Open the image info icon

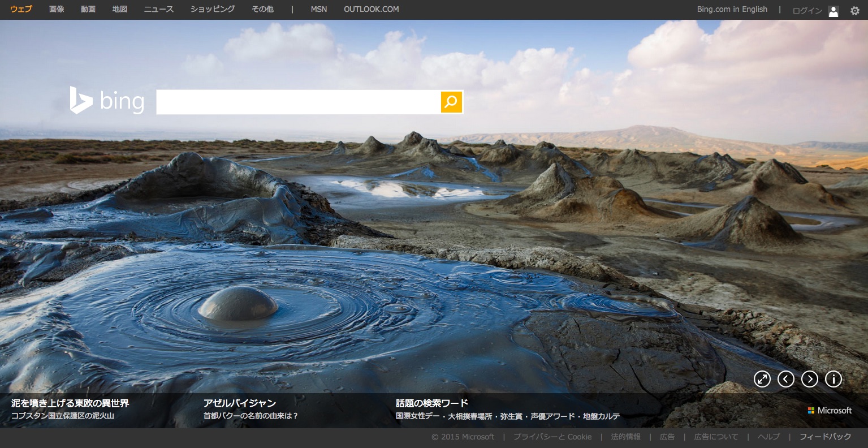coord(833,379)
